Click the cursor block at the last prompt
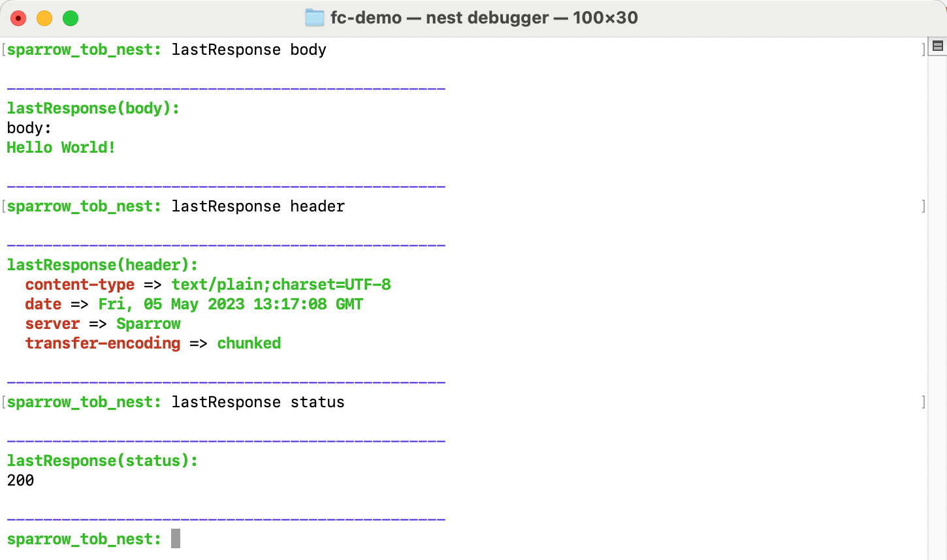The height and width of the screenshot is (560, 947). [x=176, y=538]
